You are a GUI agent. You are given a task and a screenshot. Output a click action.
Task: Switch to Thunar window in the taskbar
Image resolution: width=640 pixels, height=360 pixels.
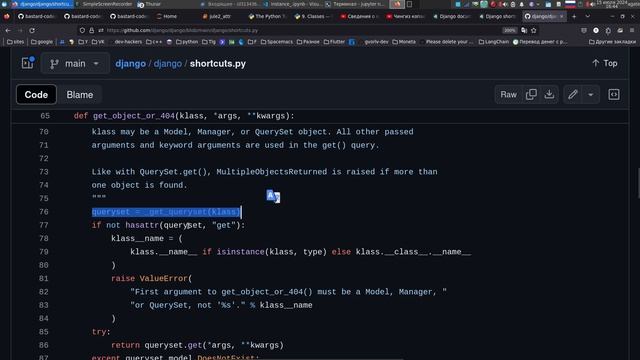pos(149,4)
